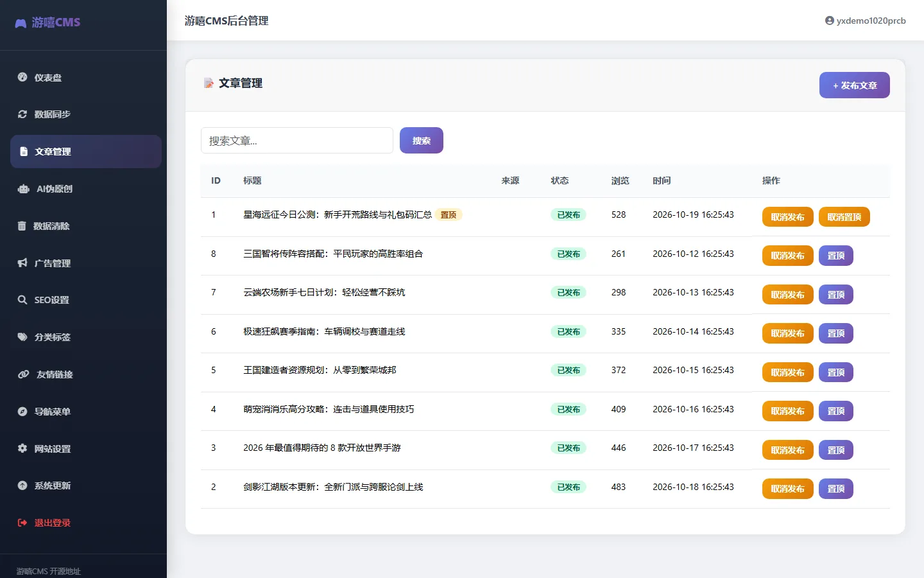Viewport: 924px width, 578px height.
Task: Open SEO设置 in the sidebar
Action: click(86, 300)
